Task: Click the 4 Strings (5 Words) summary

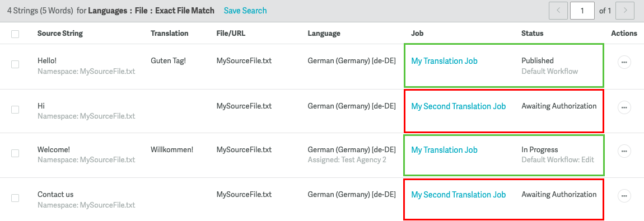Action: 40,11
